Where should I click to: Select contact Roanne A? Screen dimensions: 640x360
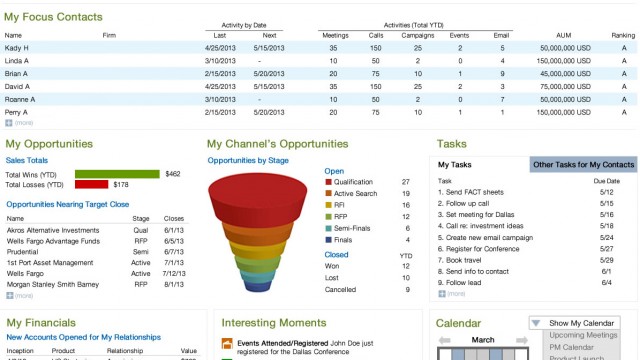(20, 99)
